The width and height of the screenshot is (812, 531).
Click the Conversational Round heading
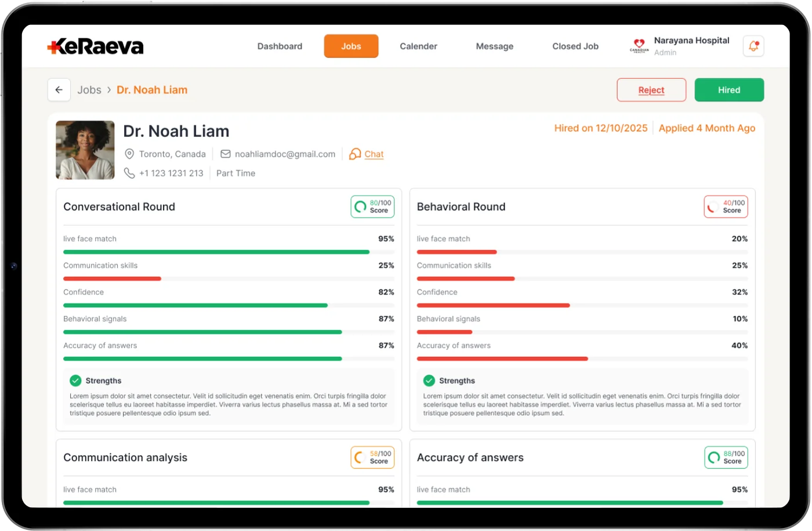coord(119,207)
